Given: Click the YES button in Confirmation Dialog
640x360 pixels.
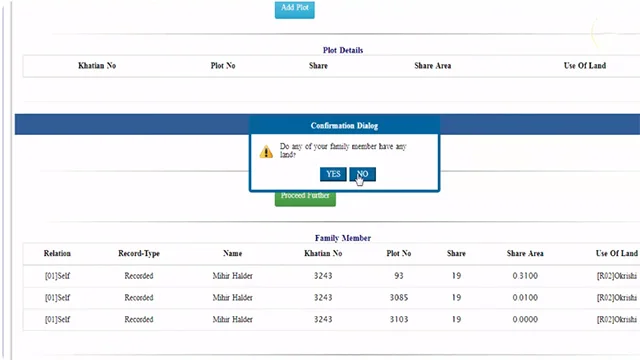Looking at the screenshot, I should click(x=333, y=174).
